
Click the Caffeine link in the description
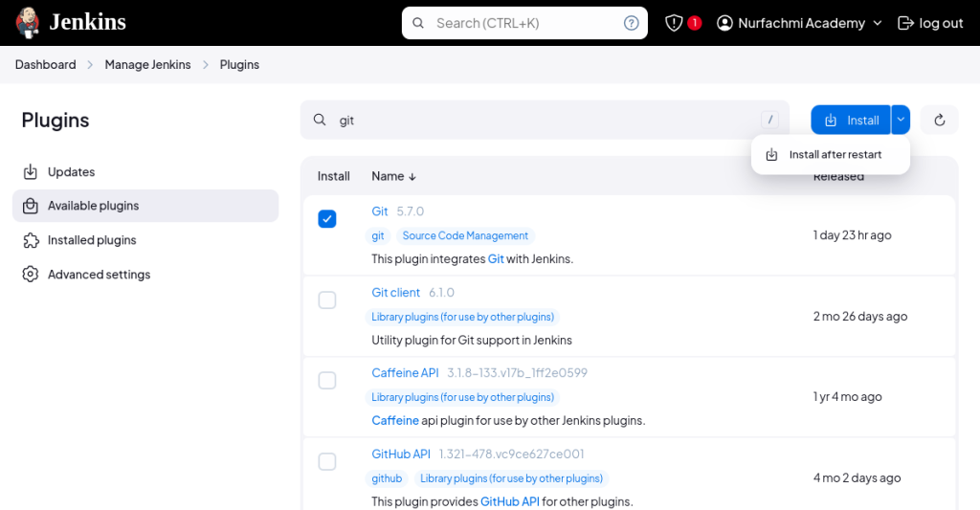[395, 421]
